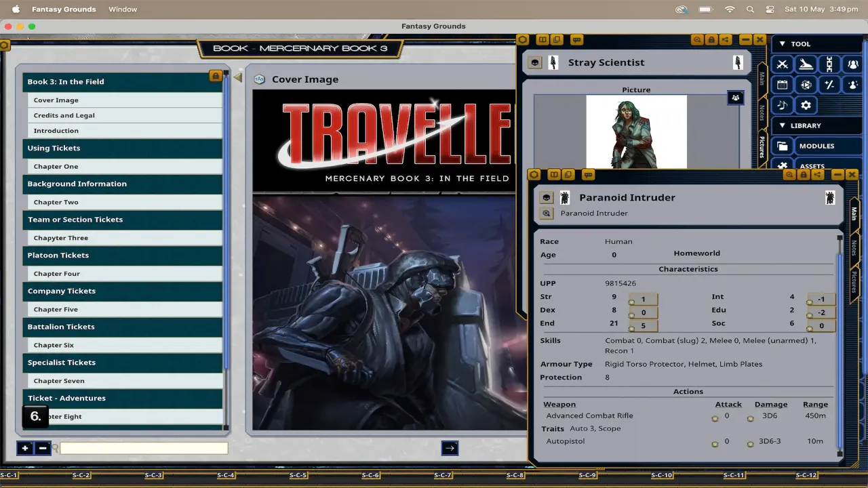Click share icon in Paranoid Intruder window header

pyautogui.click(x=818, y=175)
